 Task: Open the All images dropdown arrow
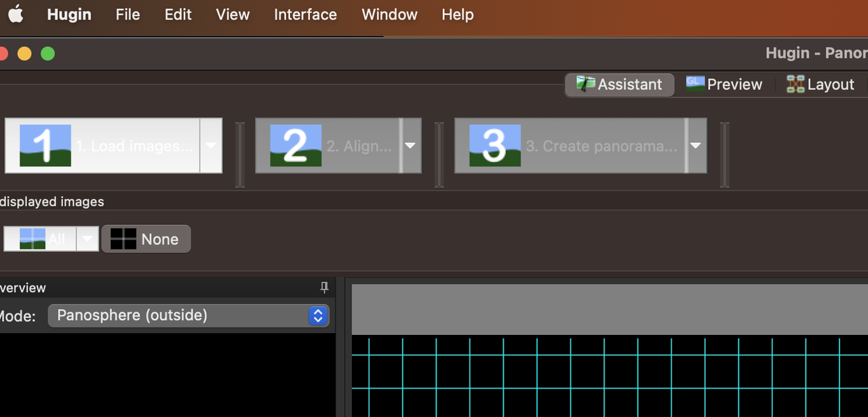click(x=87, y=239)
